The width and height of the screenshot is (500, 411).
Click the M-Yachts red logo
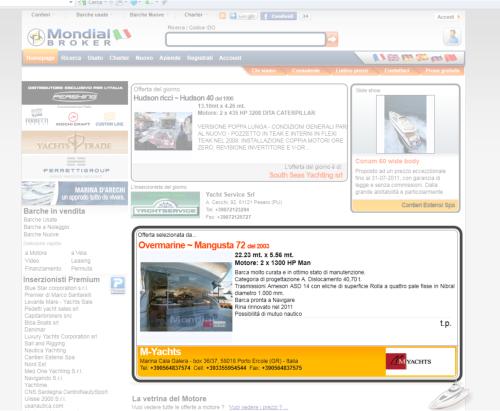coord(409,361)
